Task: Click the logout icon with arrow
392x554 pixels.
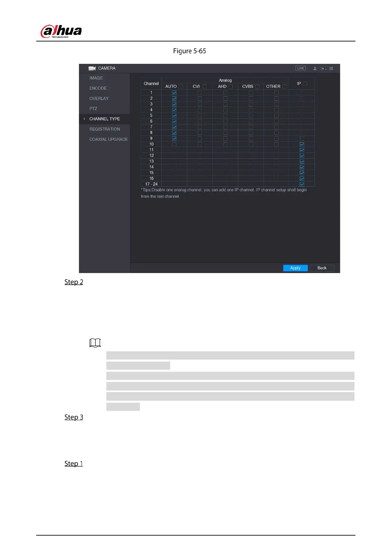Action: pyautogui.click(x=323, y=68)
